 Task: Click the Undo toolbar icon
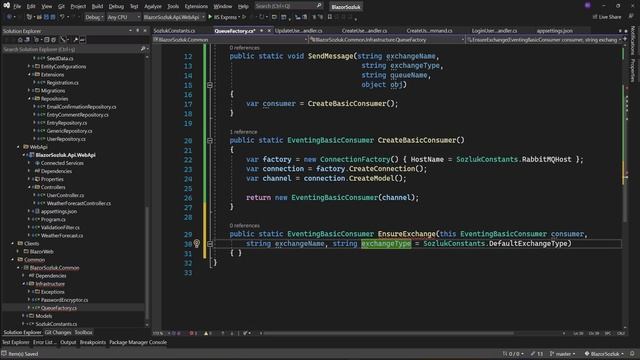[x=62, y=17]
